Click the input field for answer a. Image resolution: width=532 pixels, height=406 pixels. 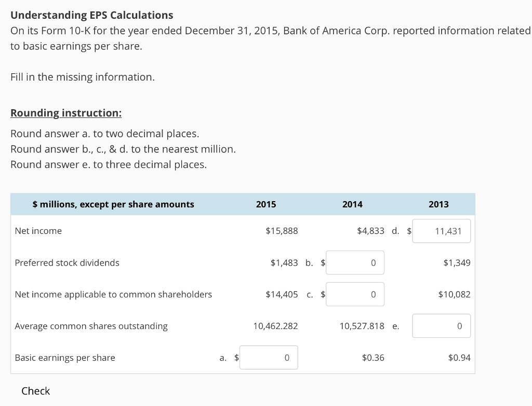click(x=269, y=357)
